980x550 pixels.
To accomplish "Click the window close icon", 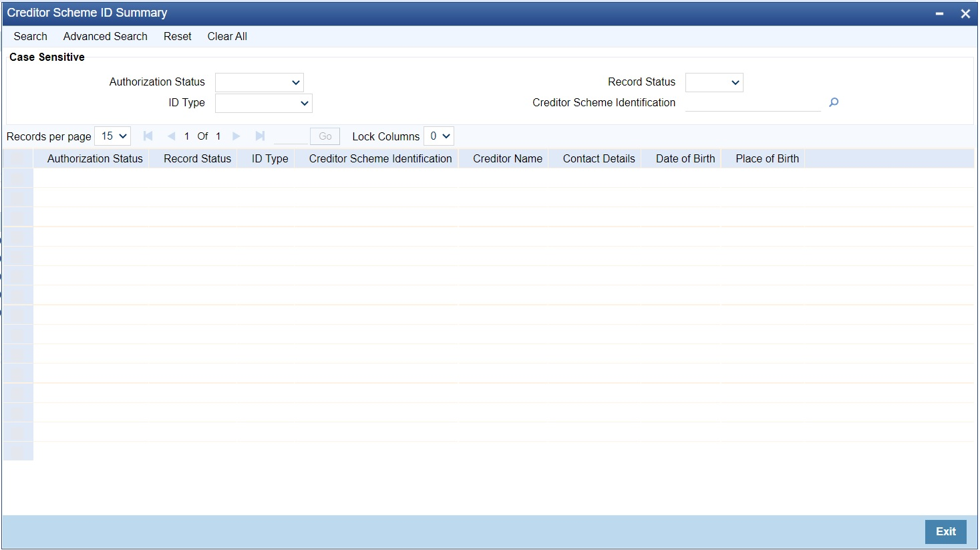I will 964,13.
